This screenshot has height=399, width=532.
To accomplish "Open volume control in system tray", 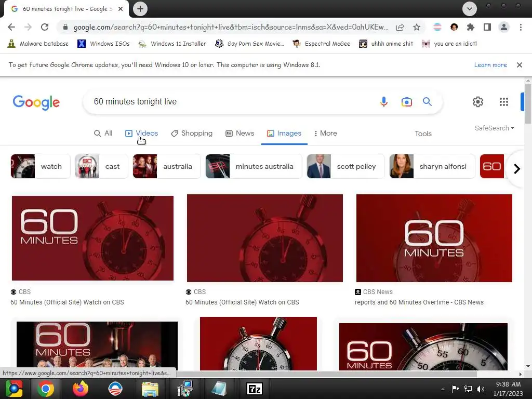I will (x=481, y=389).
